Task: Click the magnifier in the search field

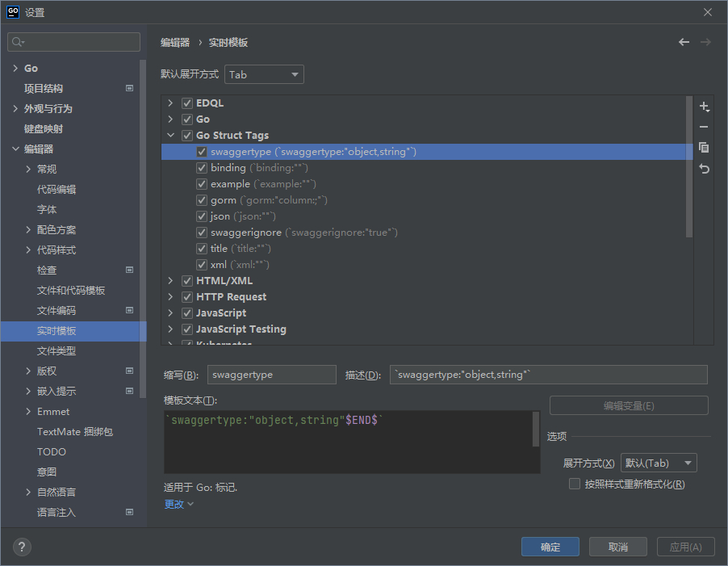Action: coord(15,40)
